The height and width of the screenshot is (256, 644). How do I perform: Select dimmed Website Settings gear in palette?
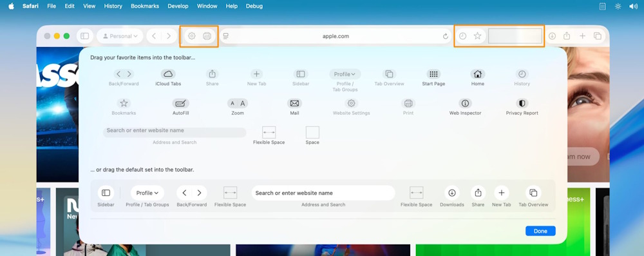(x=351, y=103)
